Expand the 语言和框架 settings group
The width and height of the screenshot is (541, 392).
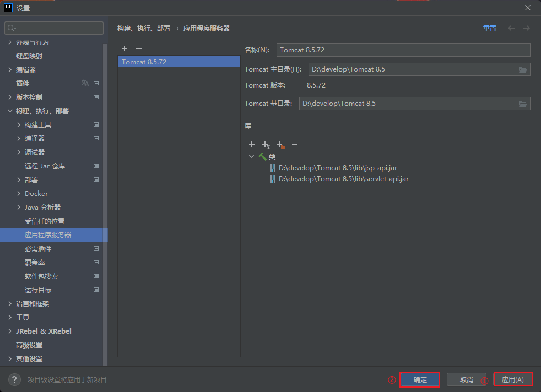[10, 303]
